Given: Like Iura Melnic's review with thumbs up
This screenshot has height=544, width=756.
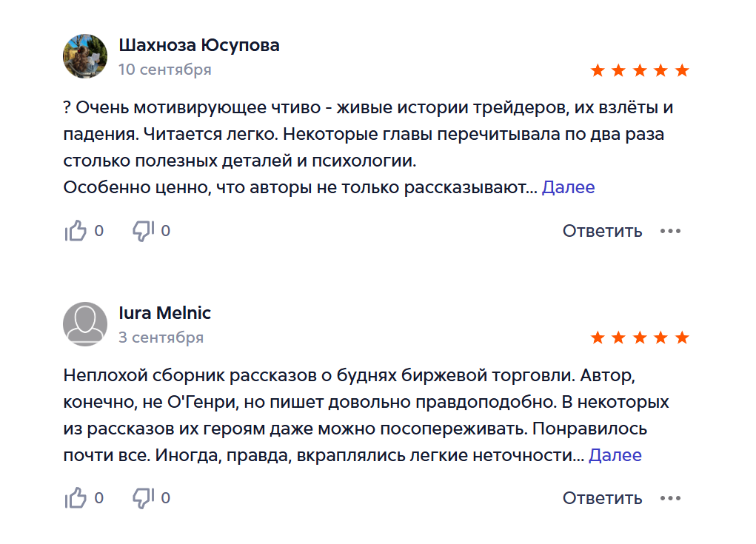Looking at the screenshot, I should coord(76,498).
